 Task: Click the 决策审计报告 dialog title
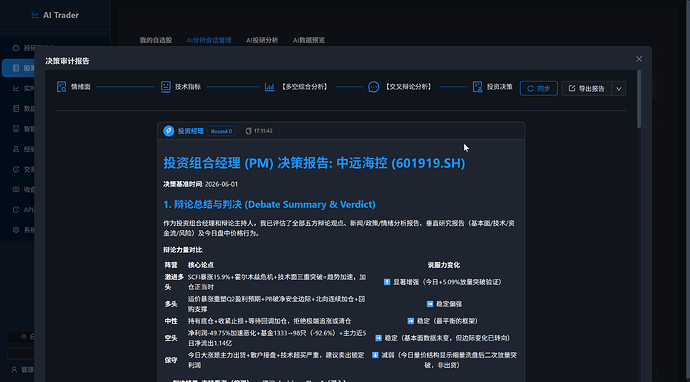coord(67,61)
